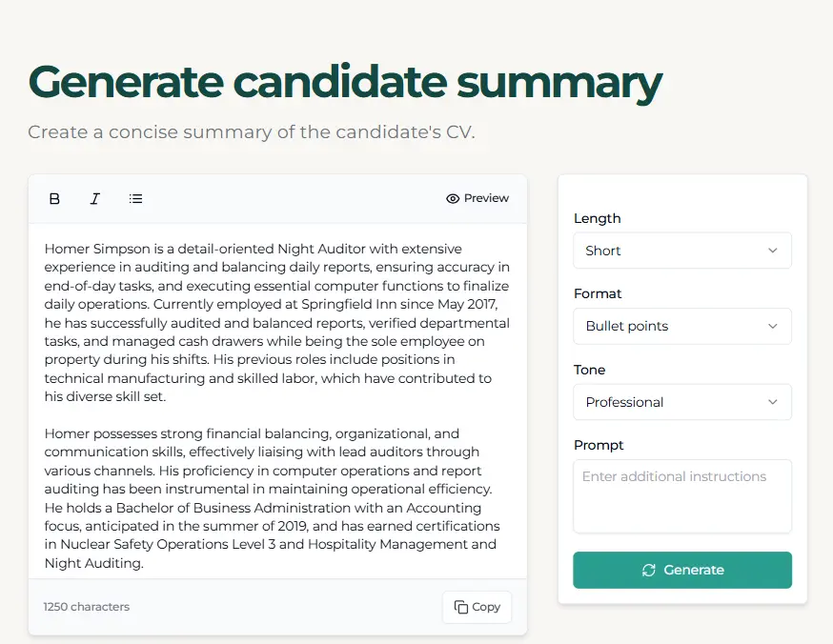The height and width of the screenshot is (644, 833).
Task: Toggle bold formatting in the editor toolbar
Action: click(54, 198)
